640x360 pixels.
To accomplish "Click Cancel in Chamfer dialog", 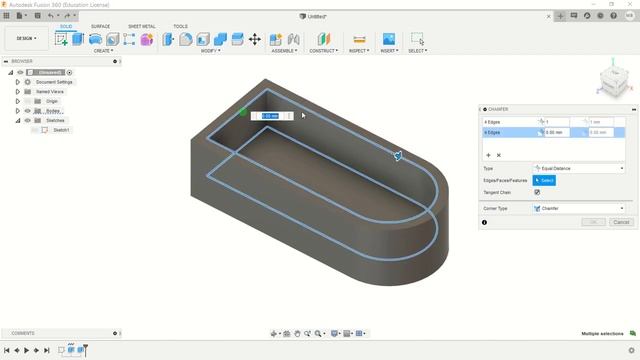I will point(621,222).
